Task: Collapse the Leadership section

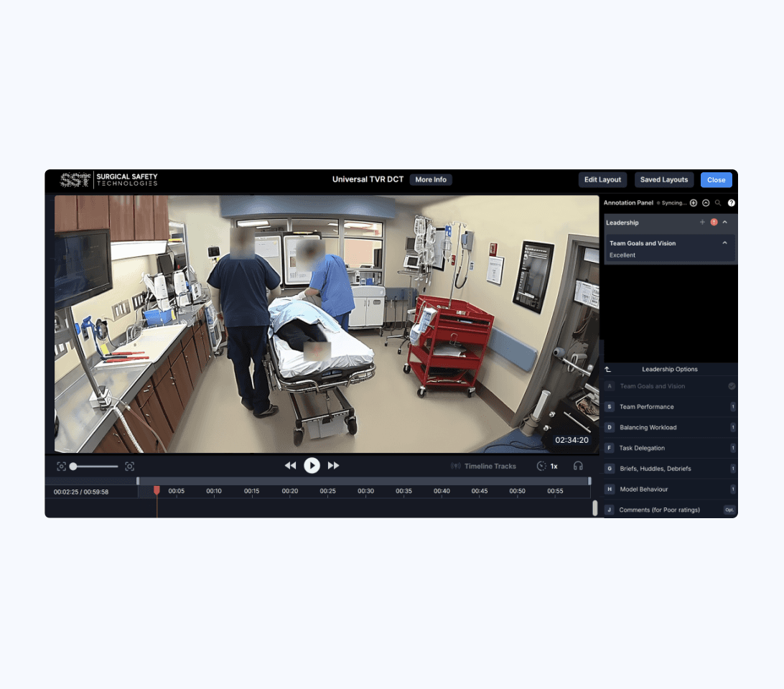Action: [725, 222]
